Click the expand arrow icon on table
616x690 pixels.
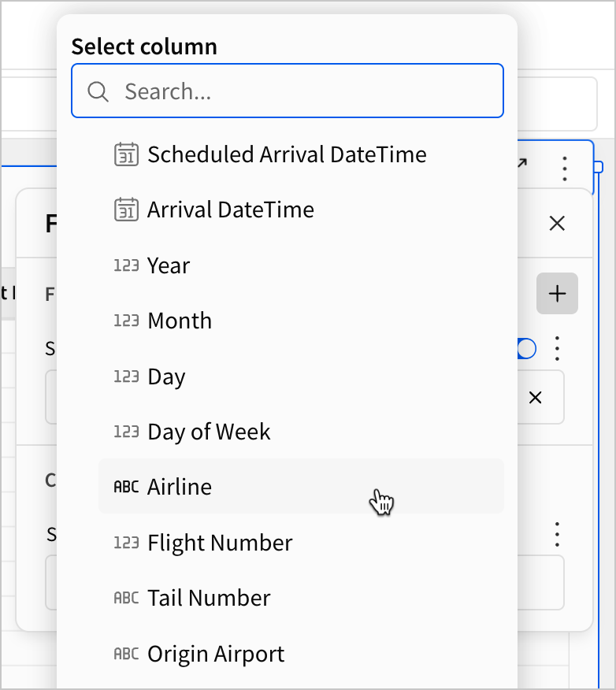[522, 163]
